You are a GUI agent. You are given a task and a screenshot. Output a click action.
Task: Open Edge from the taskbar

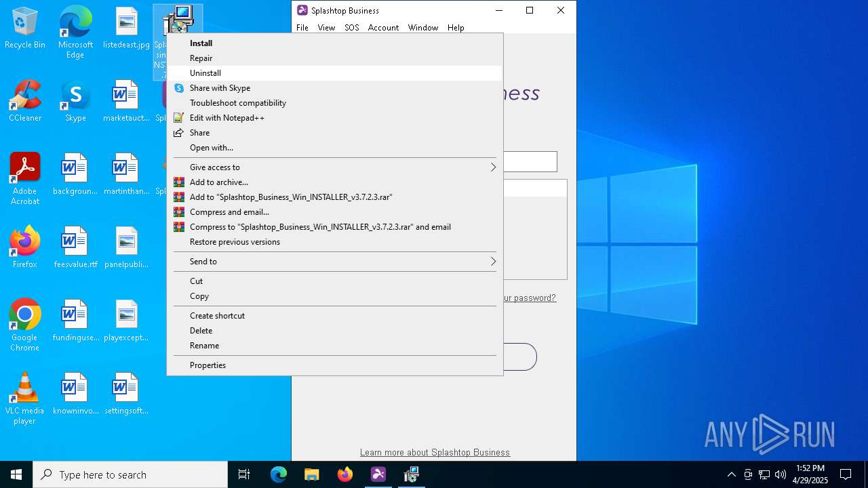pyautogui.click(x=279, y=474)
